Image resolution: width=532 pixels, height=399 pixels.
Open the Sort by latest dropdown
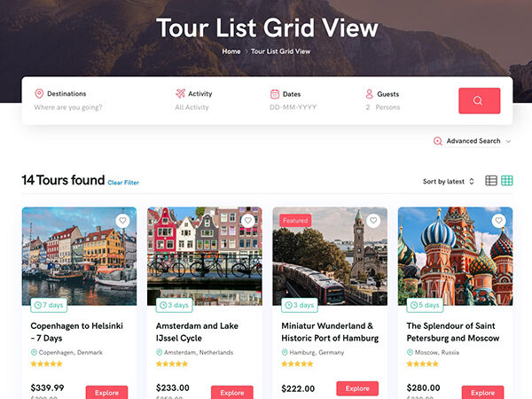[x=448, y=182]
